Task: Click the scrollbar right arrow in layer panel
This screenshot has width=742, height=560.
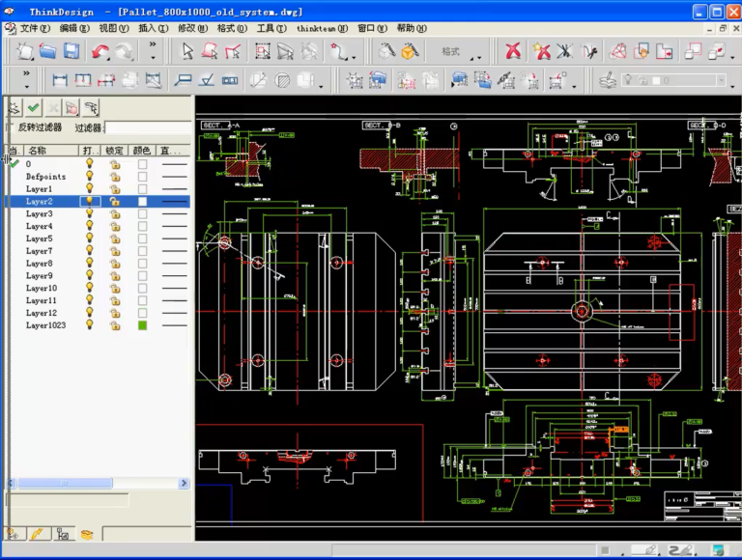Action: pos(185,483)
